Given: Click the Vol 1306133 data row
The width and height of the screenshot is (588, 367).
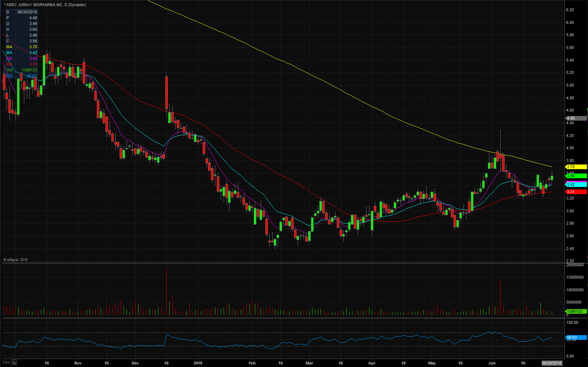Looking at the screenshot, I should coord(21,70).
